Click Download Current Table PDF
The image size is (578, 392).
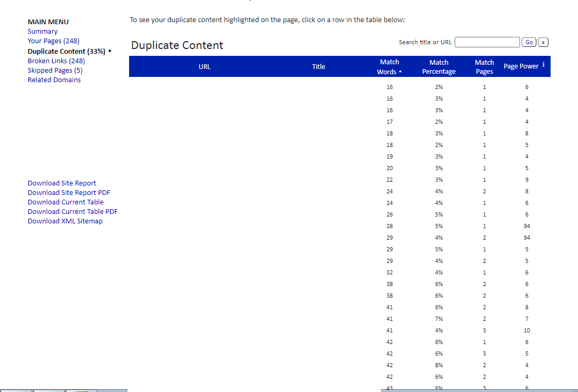pyautogui.click(x=73, y=212)
